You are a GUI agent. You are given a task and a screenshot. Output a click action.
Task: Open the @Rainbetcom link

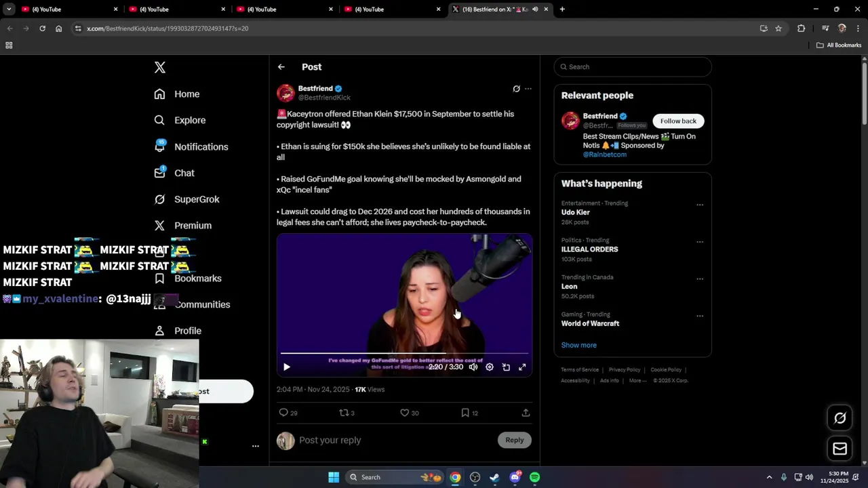point(605,155)
